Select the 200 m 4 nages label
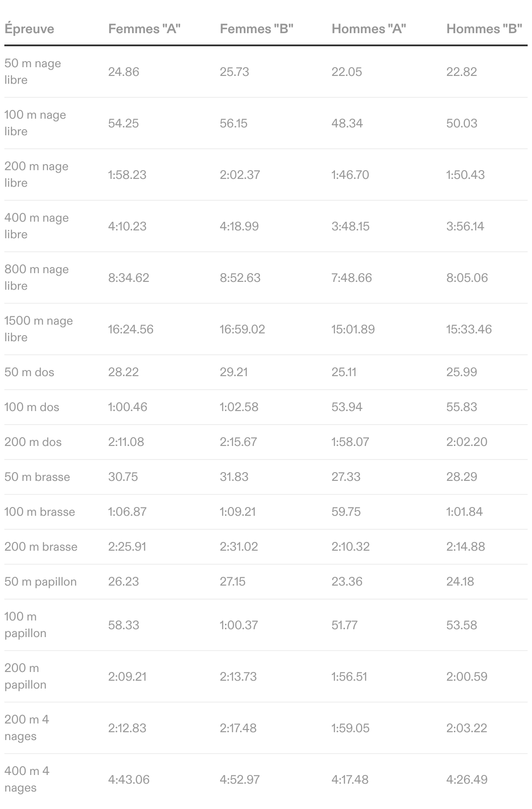The image size is (532, 809). coord(27,728)
